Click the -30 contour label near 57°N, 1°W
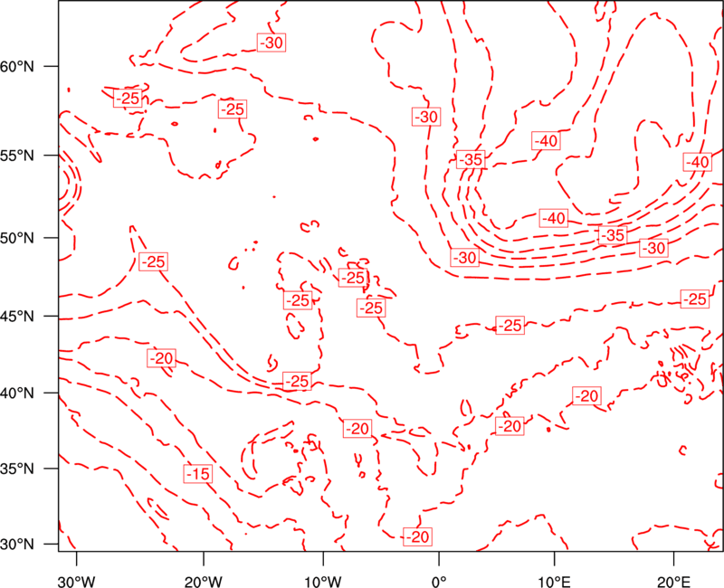 (426, 117)
